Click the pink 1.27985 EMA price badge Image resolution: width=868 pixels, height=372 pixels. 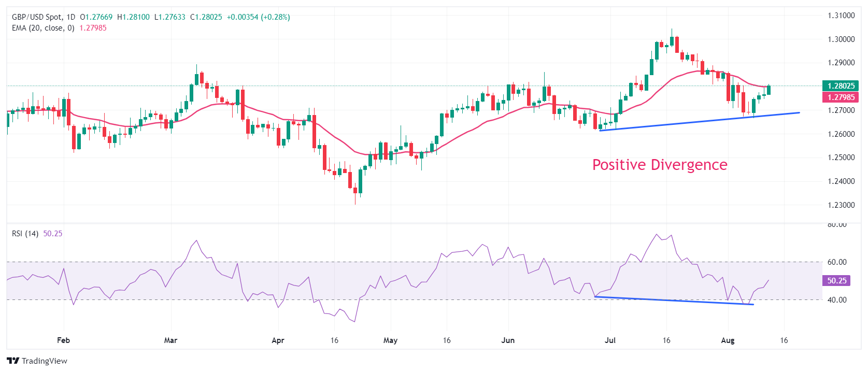[x=841, y=97]
